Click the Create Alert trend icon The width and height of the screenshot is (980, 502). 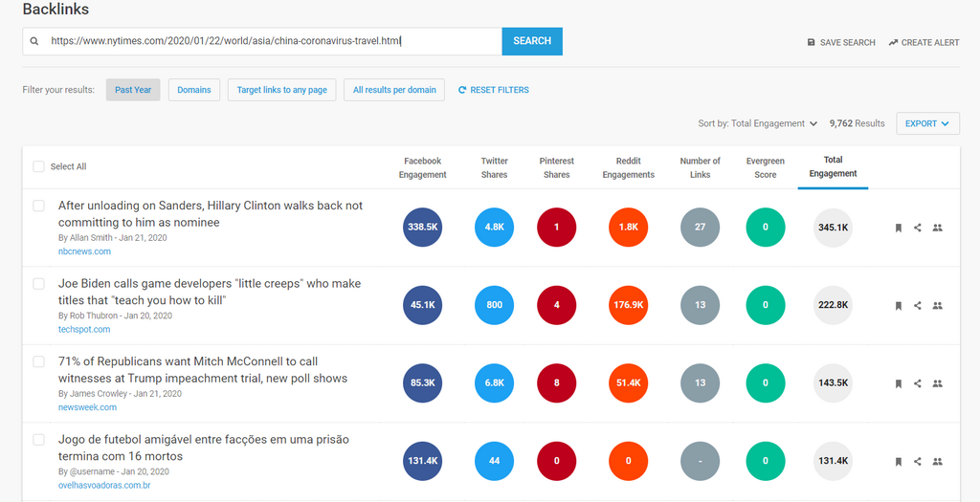tap(893, 42)
